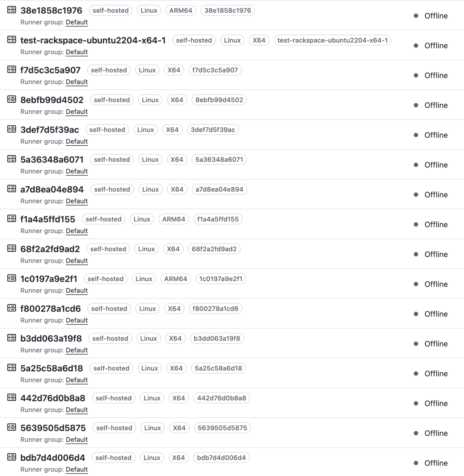Click the runner icon next to 38e1858c1976

pyautogui.click(x=11, y=10)
